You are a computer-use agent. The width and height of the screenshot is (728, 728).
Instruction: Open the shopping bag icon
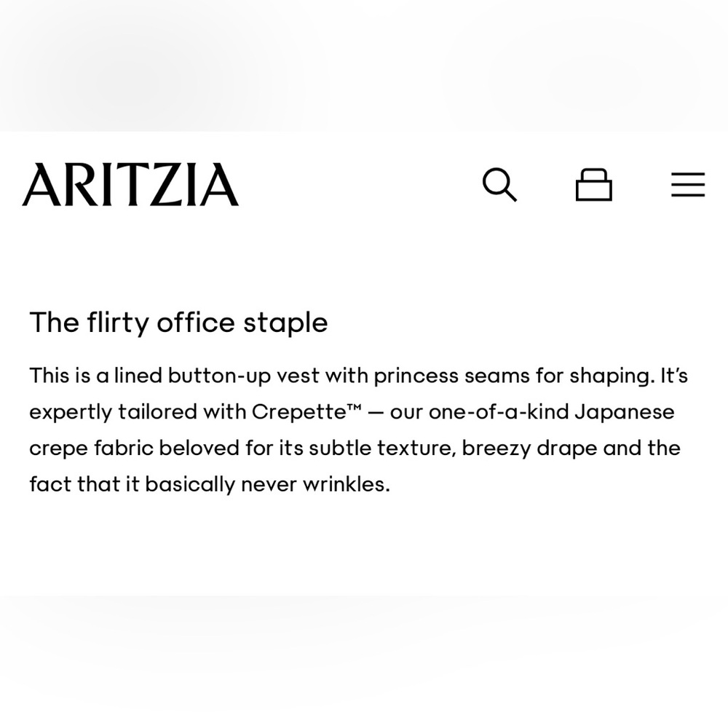[594, 185]
